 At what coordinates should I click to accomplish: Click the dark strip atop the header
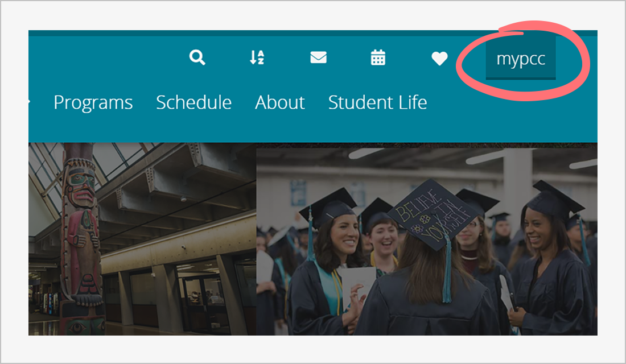pos(313,33)
